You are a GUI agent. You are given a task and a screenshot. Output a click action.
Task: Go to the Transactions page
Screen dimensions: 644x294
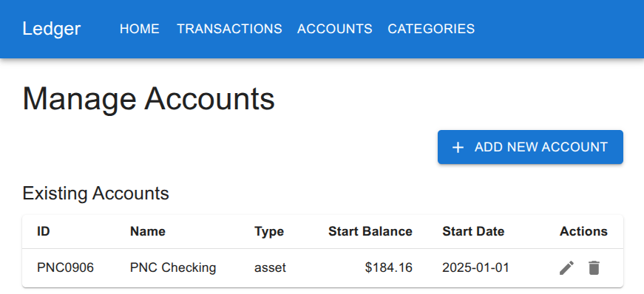pos(230,29)
